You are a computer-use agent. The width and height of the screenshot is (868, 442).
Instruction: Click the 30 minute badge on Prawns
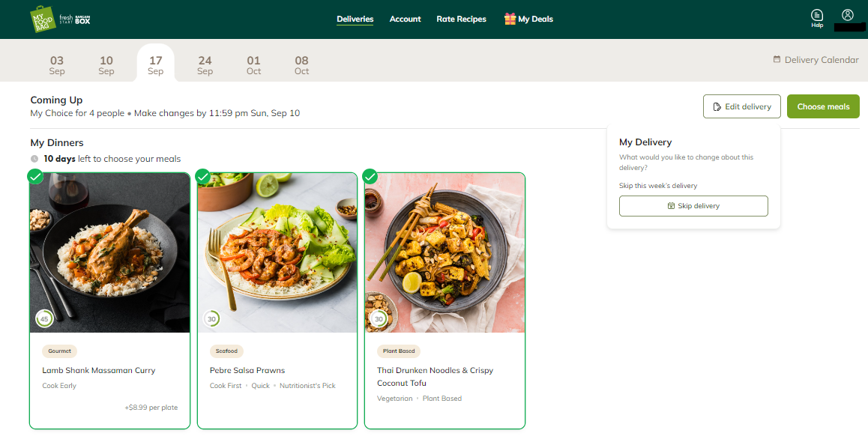pos(211,319)
